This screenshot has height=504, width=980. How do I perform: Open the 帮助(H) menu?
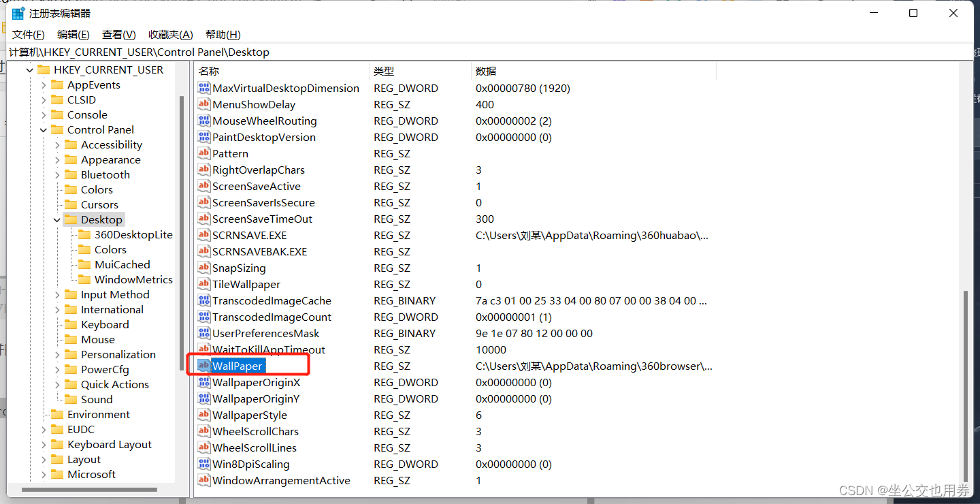tap(223, 35)
